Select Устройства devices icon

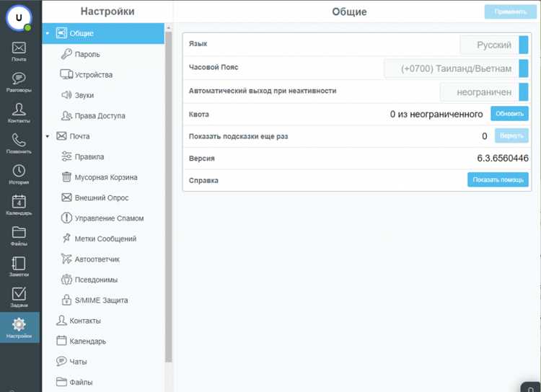66,74
